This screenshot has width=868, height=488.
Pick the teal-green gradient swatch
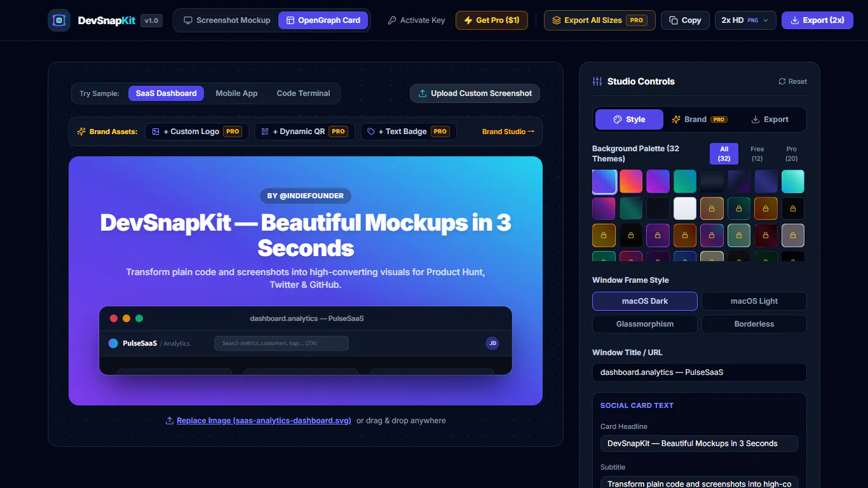685,182
